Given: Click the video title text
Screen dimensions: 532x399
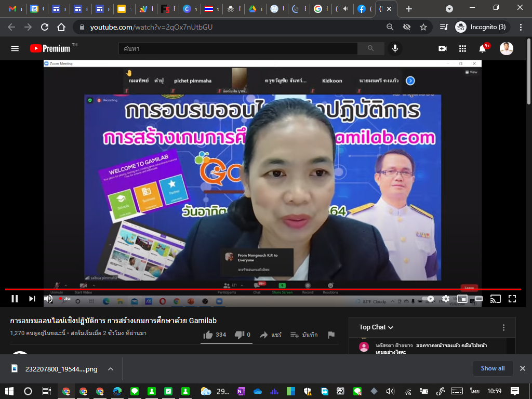Looking at the screenshot, I should [x=113, y=321].
